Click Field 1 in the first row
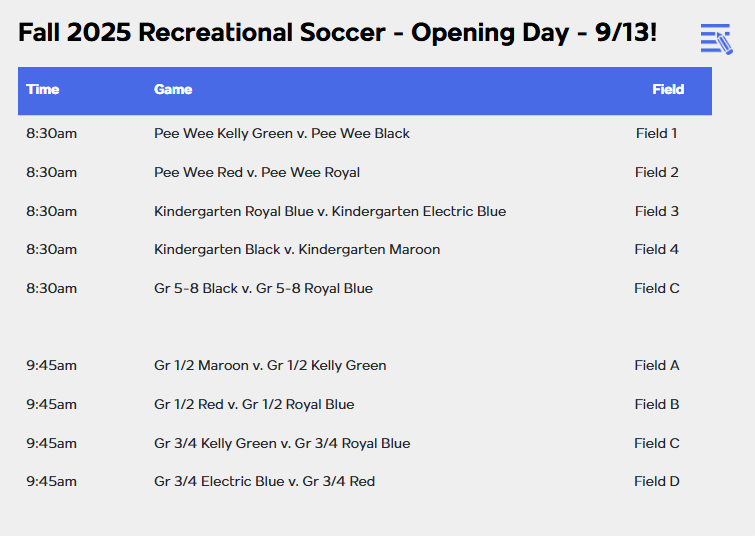 point(656,133)
